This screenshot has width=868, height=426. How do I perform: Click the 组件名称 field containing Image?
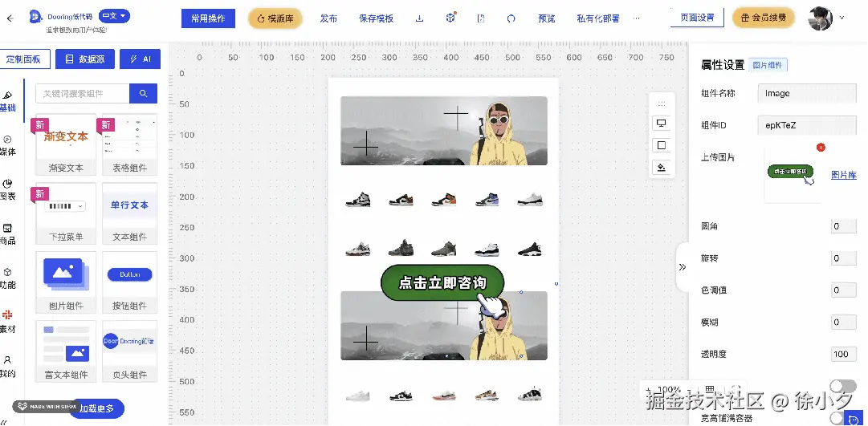click(x=807, y=94)
